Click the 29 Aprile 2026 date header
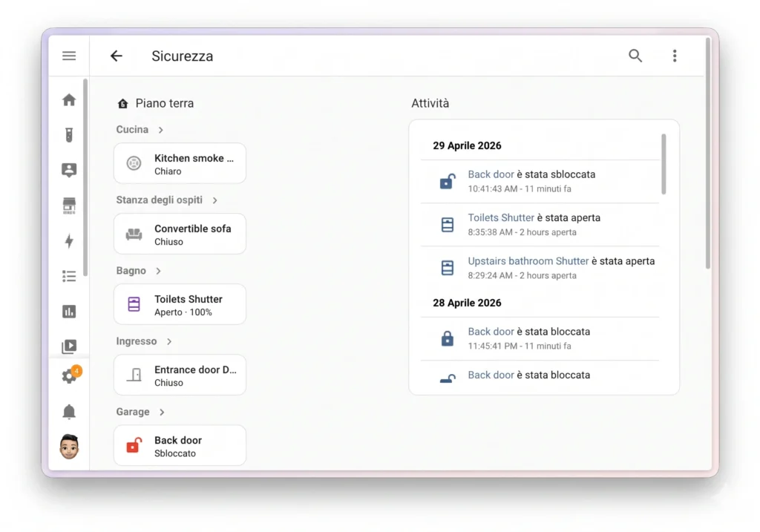760x532 pixels. [467, 146]
